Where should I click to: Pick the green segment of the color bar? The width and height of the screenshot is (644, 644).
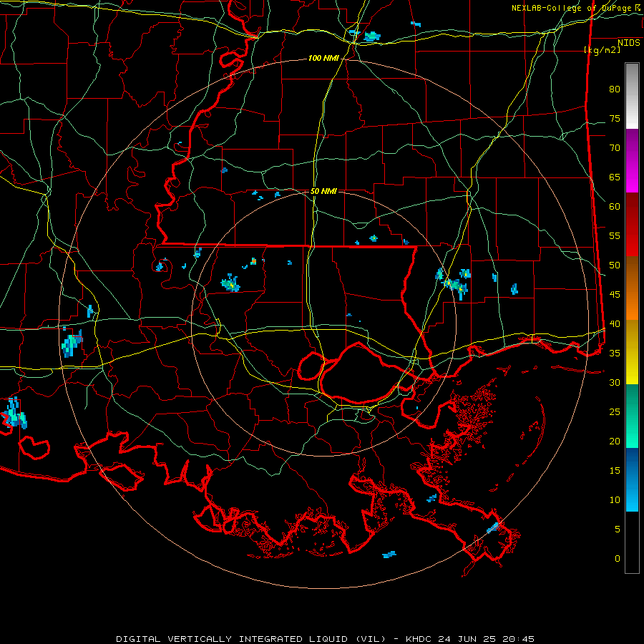pyautogui.click(x=632, y=416)
